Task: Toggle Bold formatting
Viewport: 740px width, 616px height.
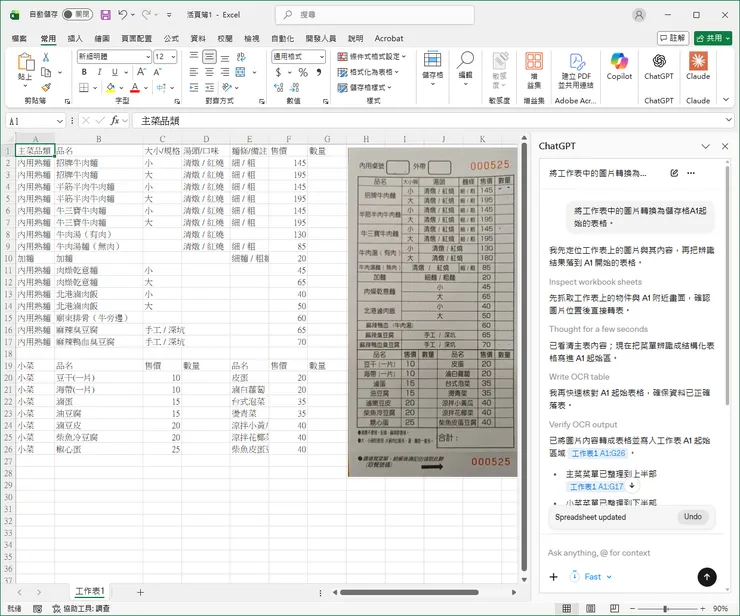Action: (x=84, y=72)
